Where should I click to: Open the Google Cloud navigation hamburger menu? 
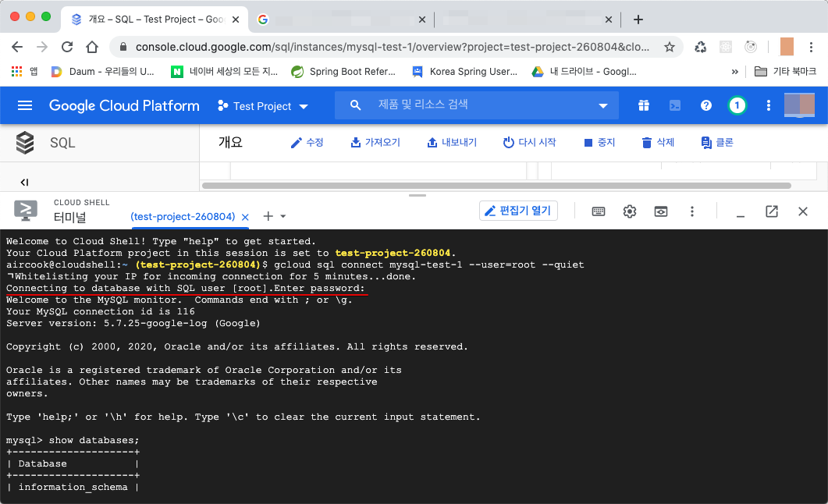coord(25,105)
